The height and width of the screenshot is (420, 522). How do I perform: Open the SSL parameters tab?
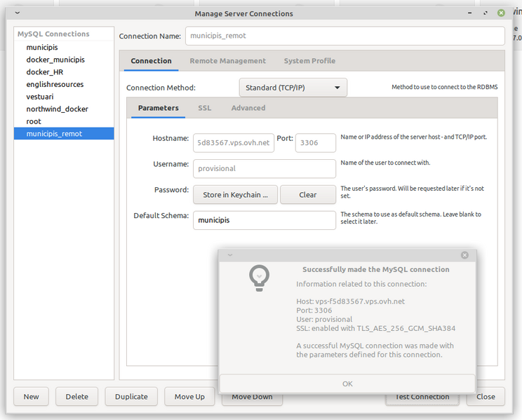(204, 108)
